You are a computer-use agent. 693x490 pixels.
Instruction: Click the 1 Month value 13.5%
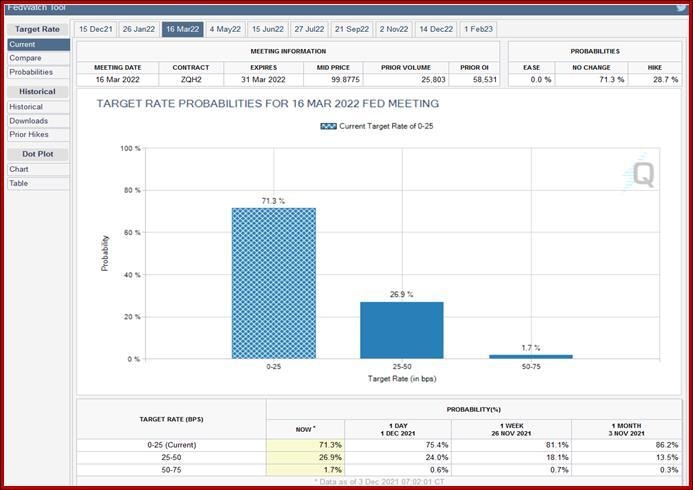[x=667, y=457]
